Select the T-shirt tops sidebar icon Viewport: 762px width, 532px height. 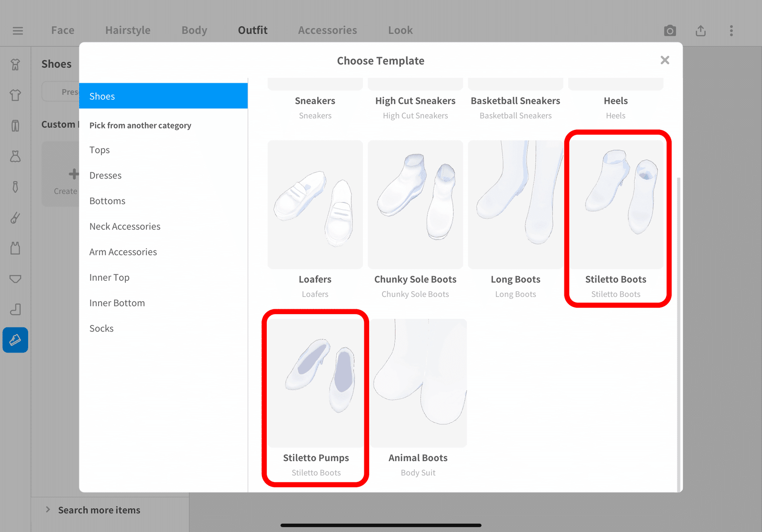(x=15, y=95)
